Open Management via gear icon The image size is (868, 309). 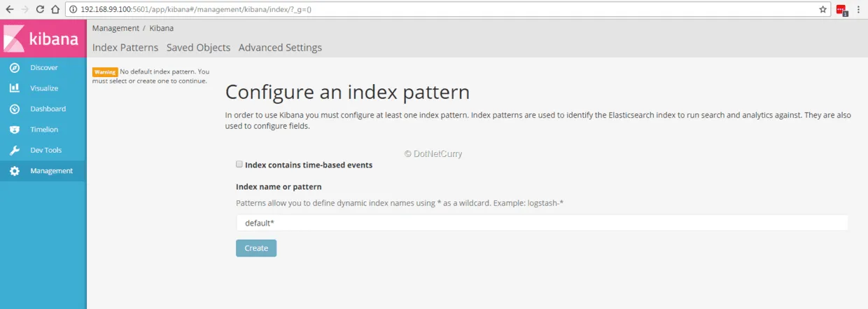(x=15, y=171)
